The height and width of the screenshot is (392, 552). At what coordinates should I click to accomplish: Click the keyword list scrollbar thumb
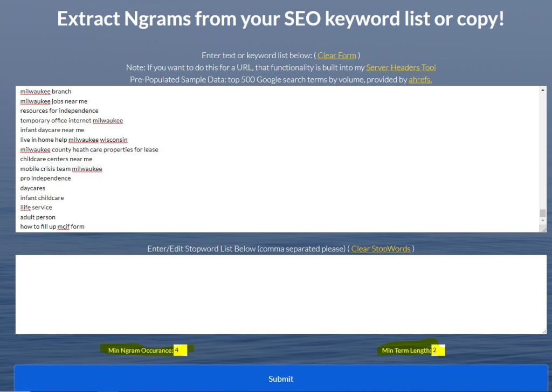point(542,213)
